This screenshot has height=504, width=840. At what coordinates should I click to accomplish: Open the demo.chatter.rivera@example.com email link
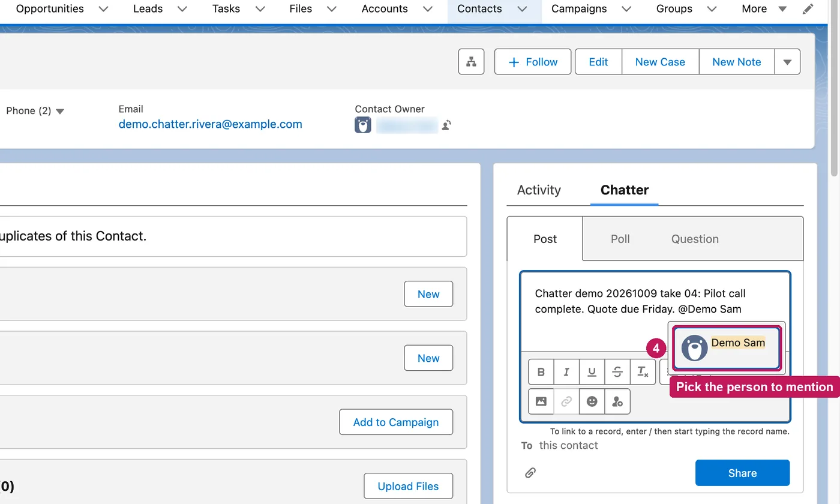211,124
